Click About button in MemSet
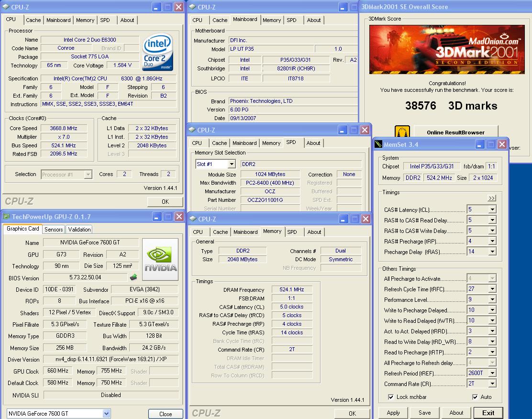 tap(456, 413)
